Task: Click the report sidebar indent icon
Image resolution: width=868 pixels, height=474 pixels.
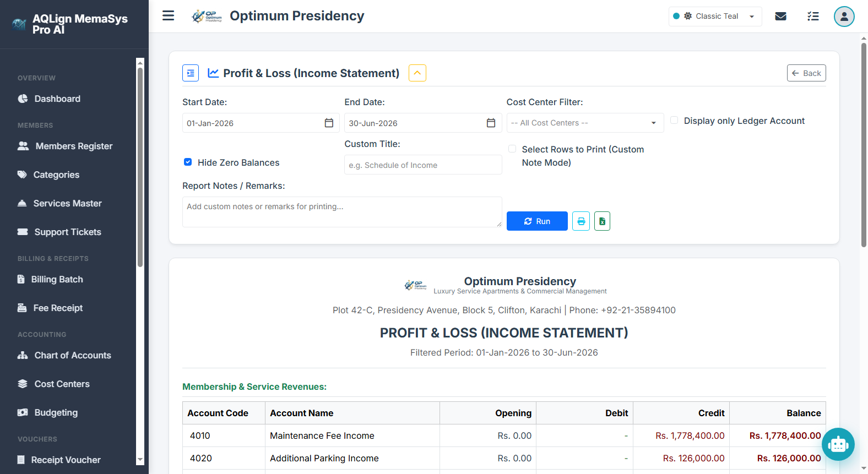Action: click(x=191, y=73)
